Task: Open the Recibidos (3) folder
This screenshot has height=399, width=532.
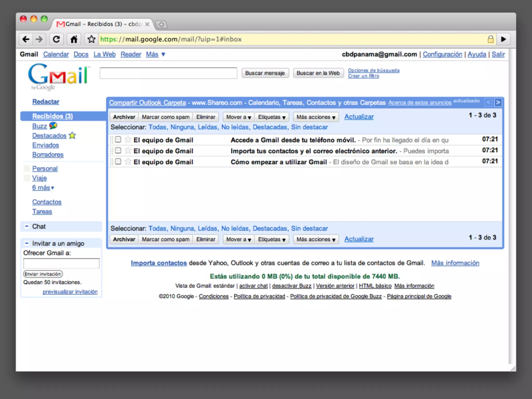Action: pyautogui.click(x=52, y=116)
